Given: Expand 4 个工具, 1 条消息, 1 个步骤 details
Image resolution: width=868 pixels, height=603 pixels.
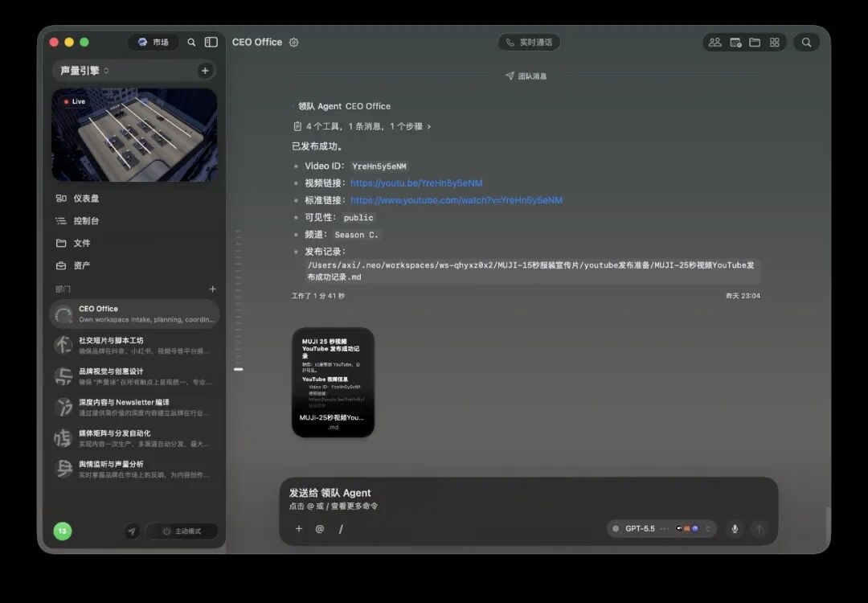Looking at the screenshot, I should [x=362, y=126].
